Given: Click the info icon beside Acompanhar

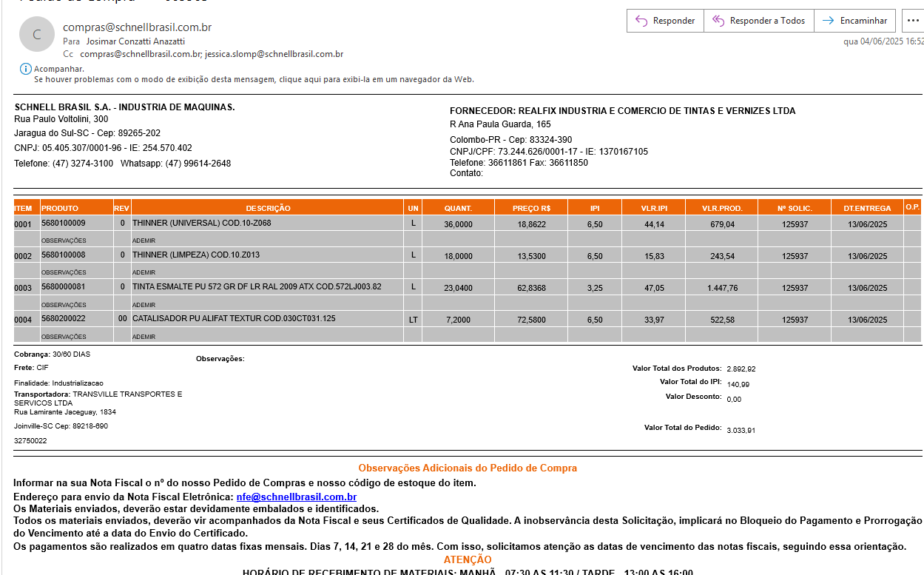Looking at the screenshot, I should (25, 69).
